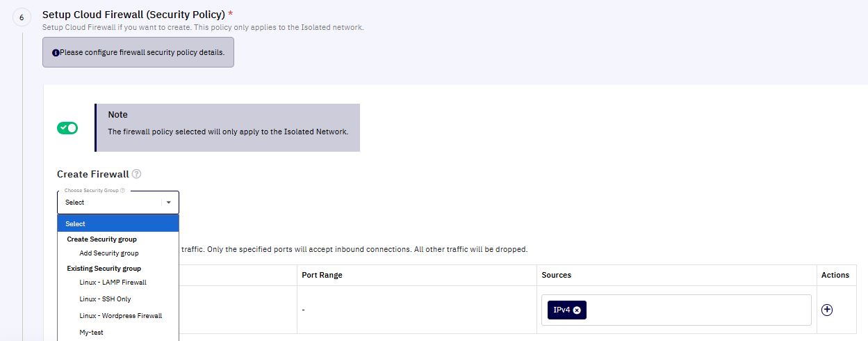
Task: Click the Sources column header
Action: click(x=557, y=275)
